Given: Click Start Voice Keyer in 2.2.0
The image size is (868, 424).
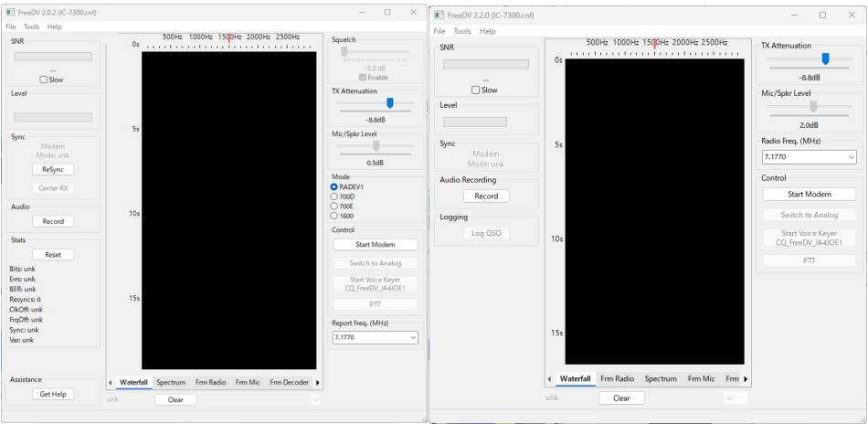Looking at the screenshot, I should [x=810, y=238].
